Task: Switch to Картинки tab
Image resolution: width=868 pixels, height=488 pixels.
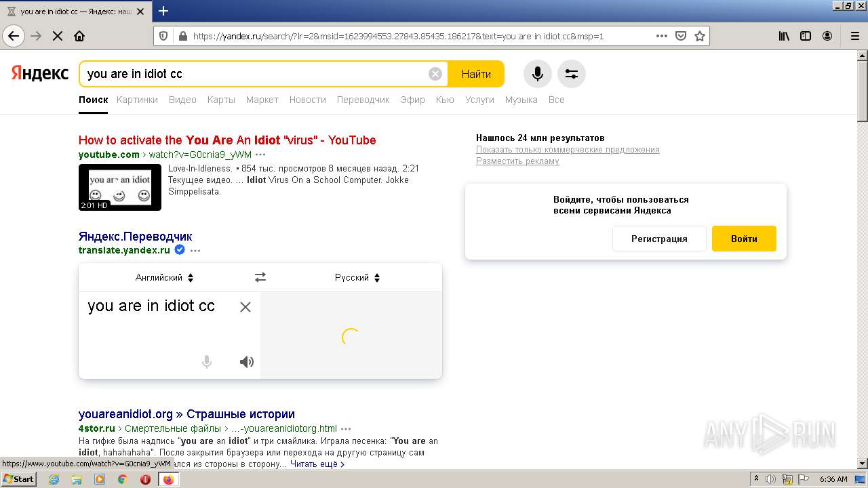Action: click(137, 100)
